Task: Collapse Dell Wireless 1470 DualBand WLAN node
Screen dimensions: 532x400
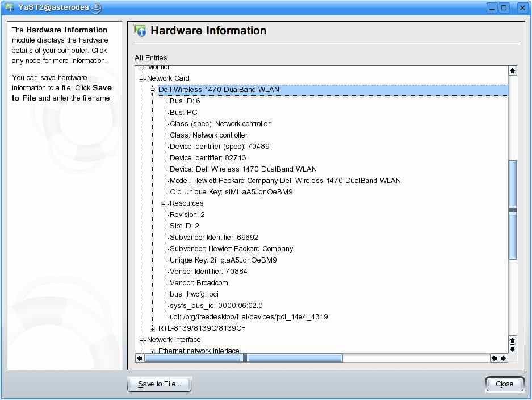Action: (152, 90)
